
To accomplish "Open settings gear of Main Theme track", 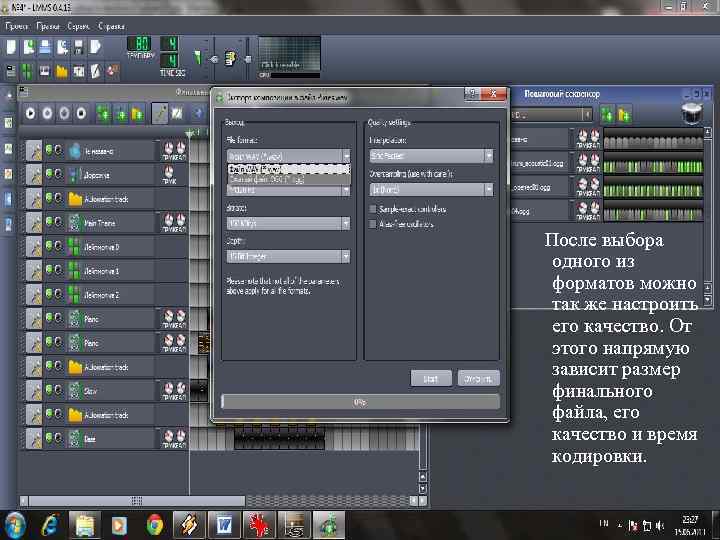I will [34, 223].
